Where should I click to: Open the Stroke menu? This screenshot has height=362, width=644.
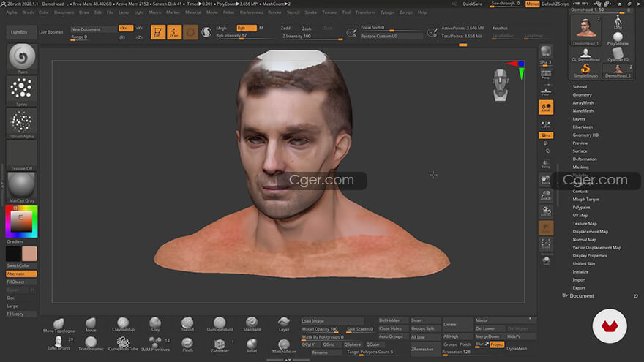310,12
